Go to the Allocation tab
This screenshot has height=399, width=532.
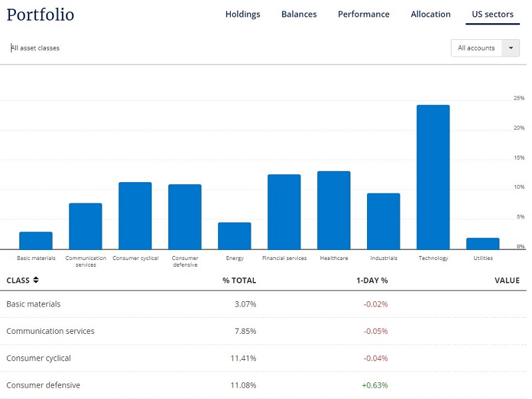click(x=430, y=14)
